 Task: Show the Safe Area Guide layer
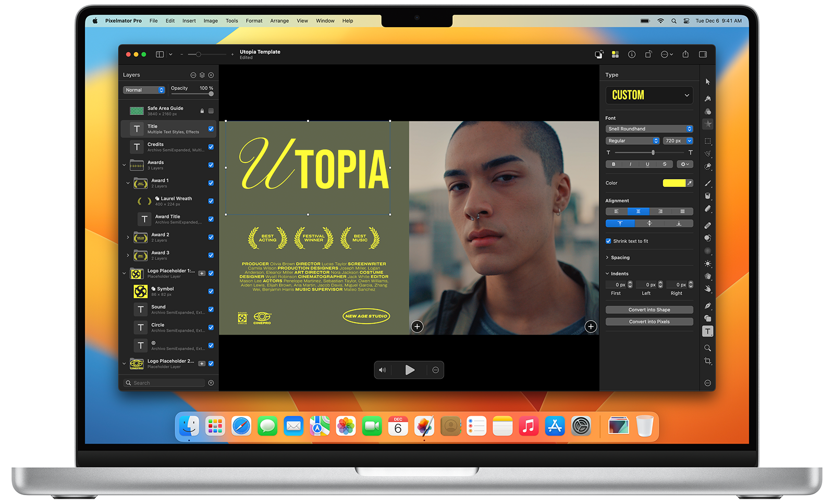click(211, 111)
